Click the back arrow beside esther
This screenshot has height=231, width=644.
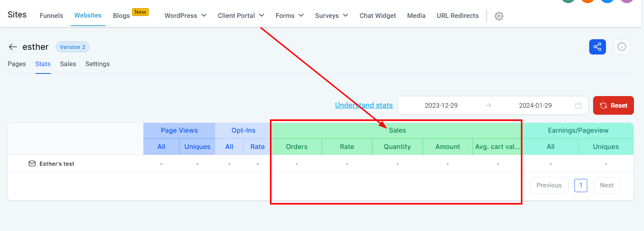(x=13, y=47)
